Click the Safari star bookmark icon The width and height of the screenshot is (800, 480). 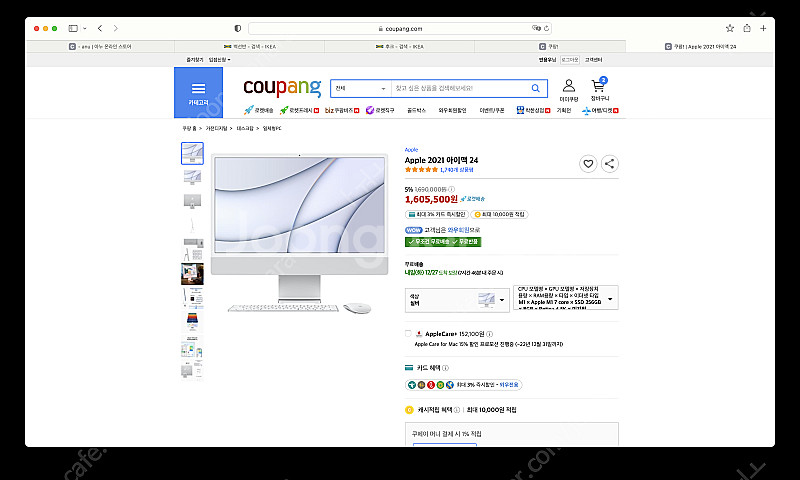730,29
